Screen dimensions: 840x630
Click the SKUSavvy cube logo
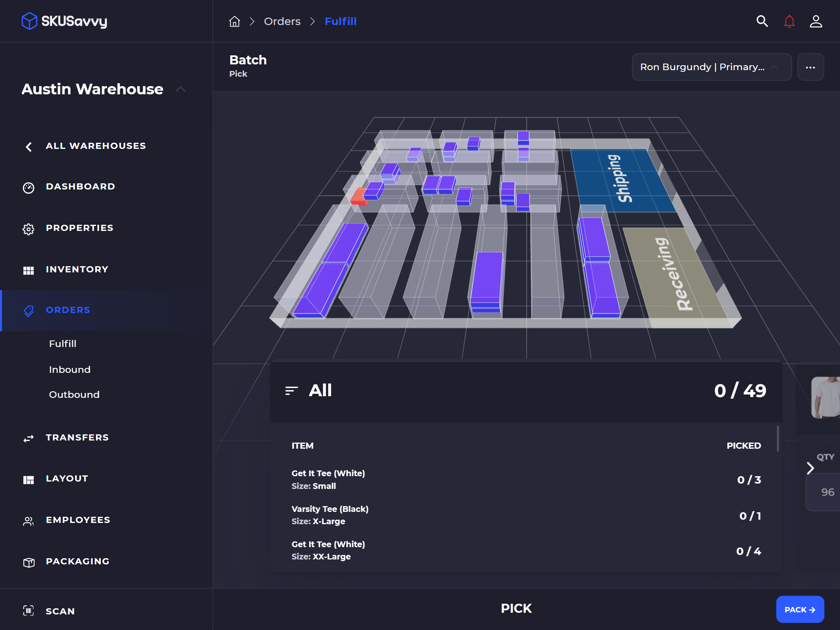[30, 21]
